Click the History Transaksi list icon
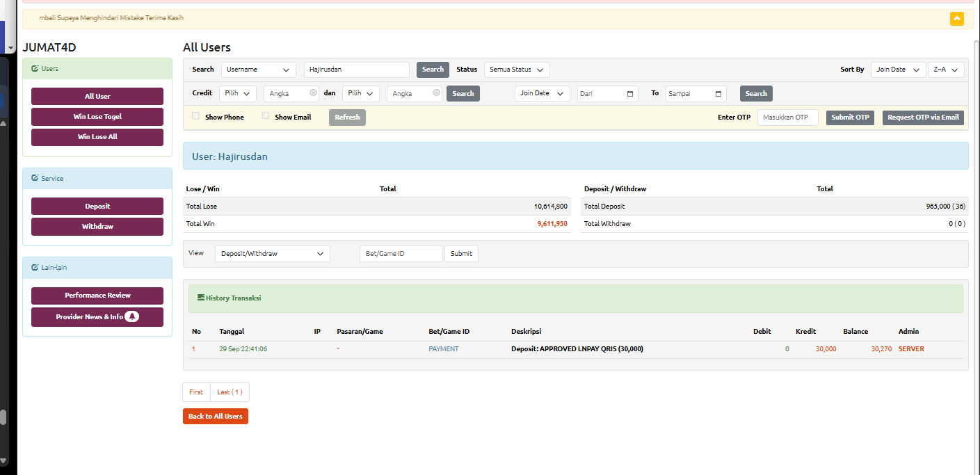The width and height of the screenshot is (980, 475). 201,298
